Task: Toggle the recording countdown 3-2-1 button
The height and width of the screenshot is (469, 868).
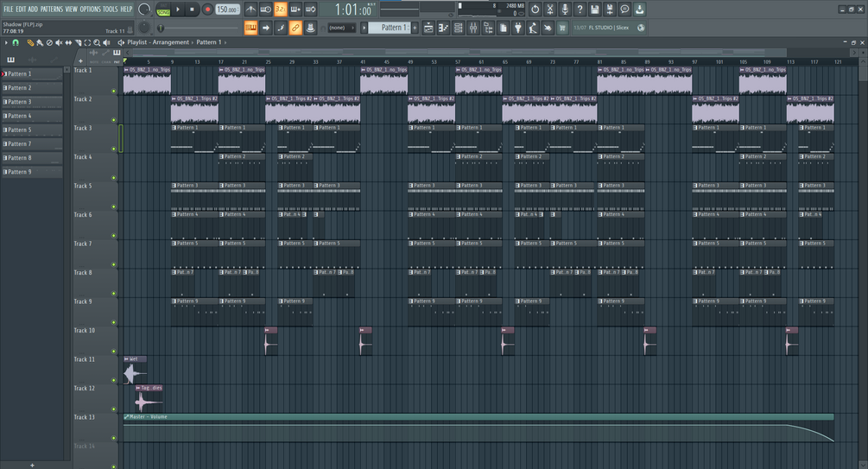Action: click(x=281, y=10)
